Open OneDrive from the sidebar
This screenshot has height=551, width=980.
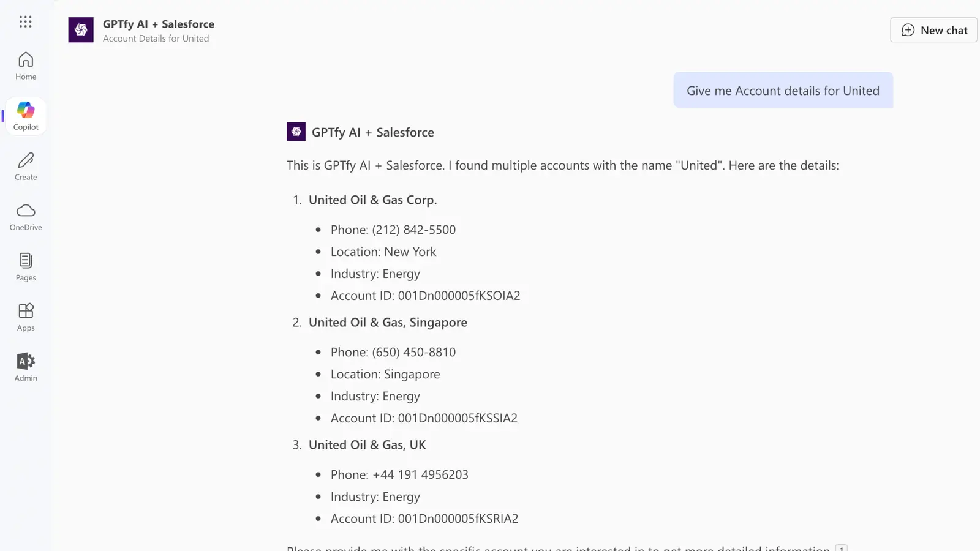[26, 217]
